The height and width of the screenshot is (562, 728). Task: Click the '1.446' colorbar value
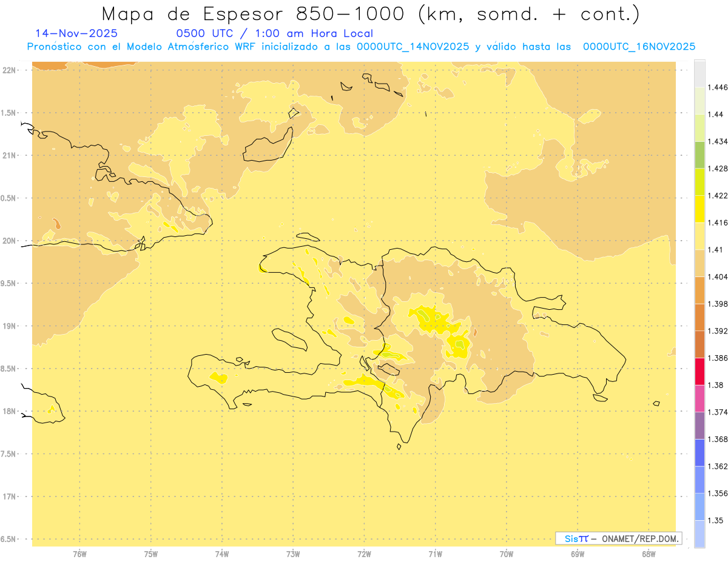(x=718, y=87)
